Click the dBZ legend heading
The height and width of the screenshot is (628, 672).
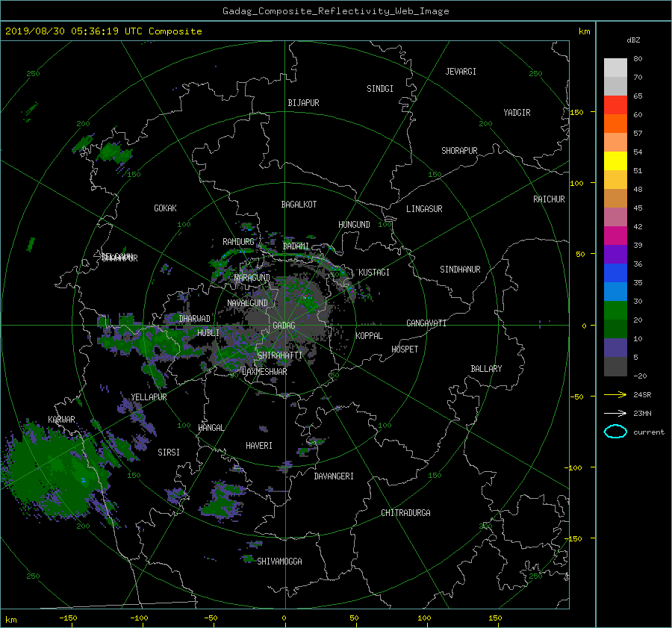point(633,40)
